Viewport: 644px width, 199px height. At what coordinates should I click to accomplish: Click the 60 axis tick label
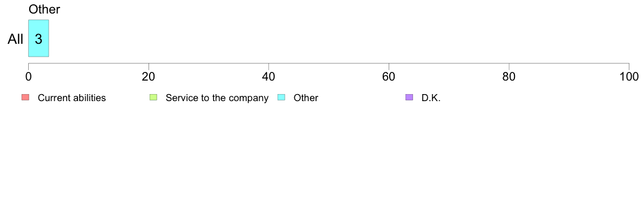(389, 77)
